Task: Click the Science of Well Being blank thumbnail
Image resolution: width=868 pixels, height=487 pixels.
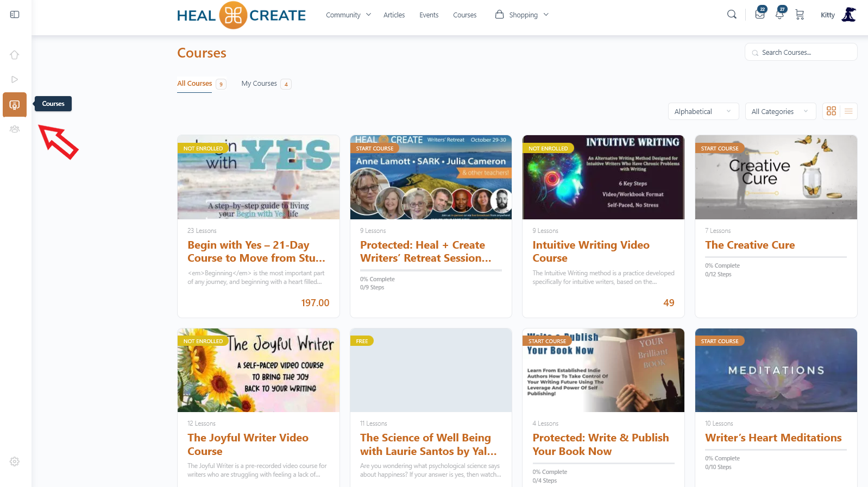Action: tap(431, 370)
